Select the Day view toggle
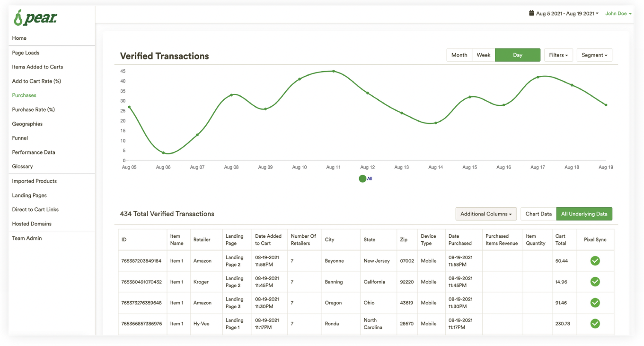644x346 pixels. (517, 55)
